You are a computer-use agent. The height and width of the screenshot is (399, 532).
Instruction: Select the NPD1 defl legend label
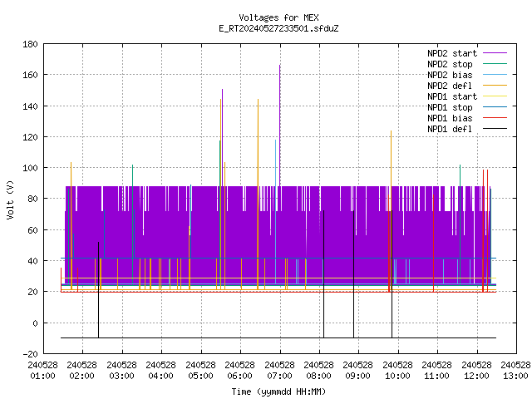coord(450,129)
